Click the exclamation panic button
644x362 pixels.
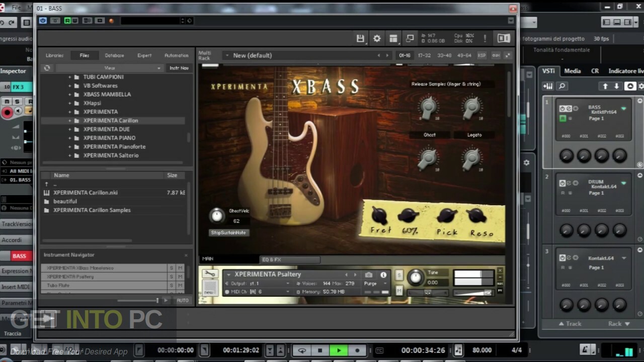[485, 39]
